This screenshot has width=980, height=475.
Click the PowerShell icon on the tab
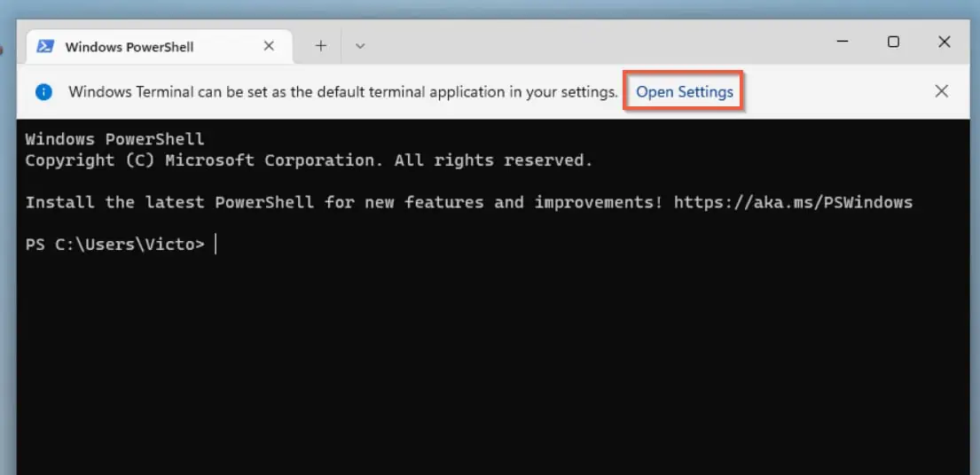pos(45,46)
